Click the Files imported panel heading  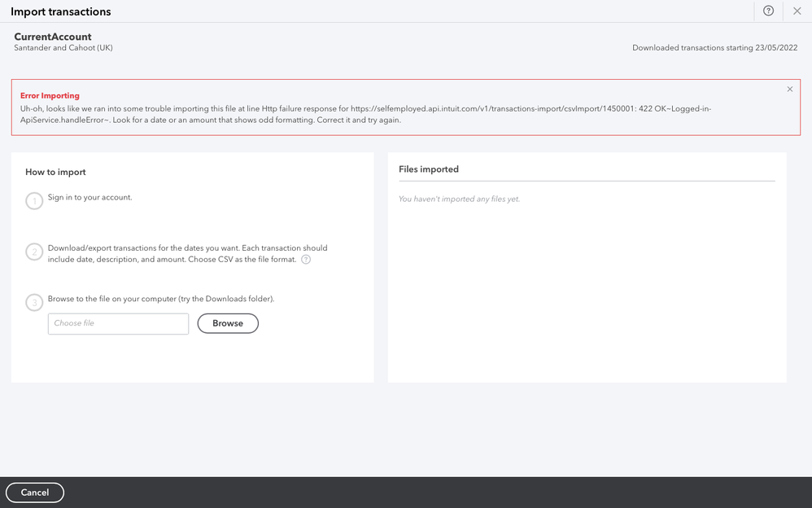click(x=428, y=169)
